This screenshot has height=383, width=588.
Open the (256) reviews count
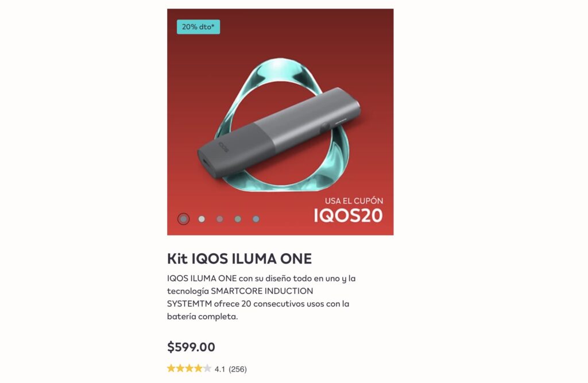238,369
